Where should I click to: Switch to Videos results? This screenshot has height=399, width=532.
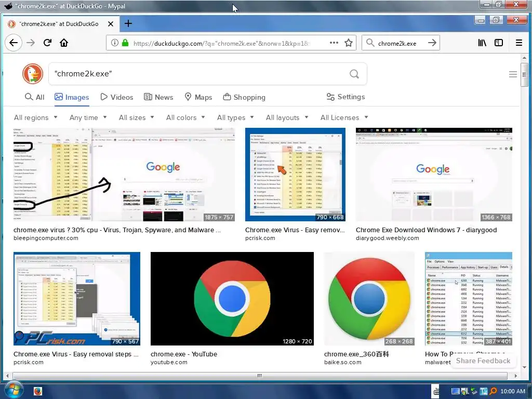click(117, 97)
